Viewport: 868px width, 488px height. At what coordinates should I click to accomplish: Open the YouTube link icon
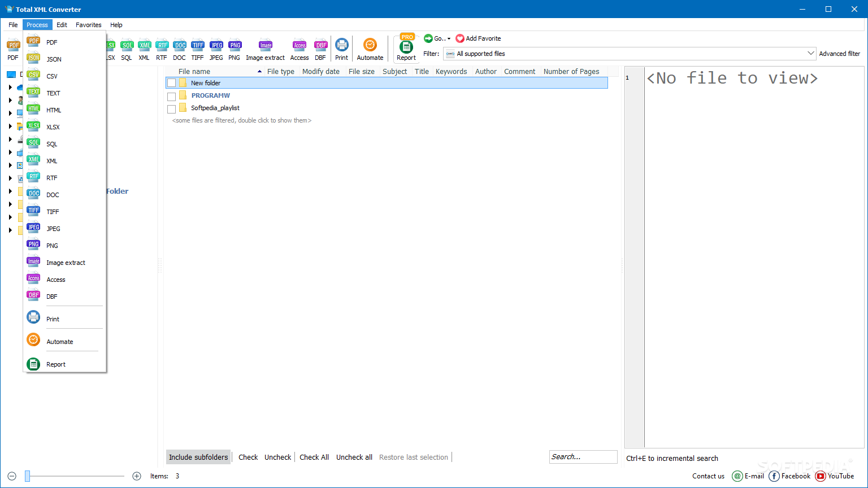click(821, 476)
